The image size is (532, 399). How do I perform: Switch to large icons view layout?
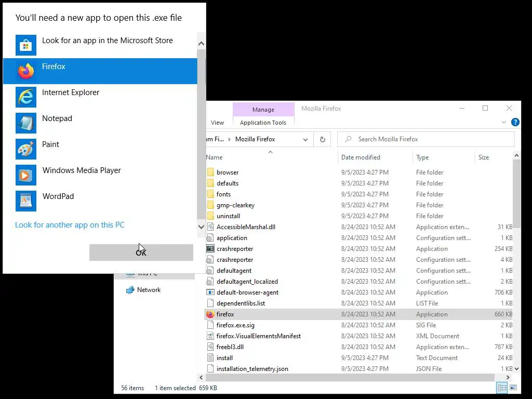point(513,388)
